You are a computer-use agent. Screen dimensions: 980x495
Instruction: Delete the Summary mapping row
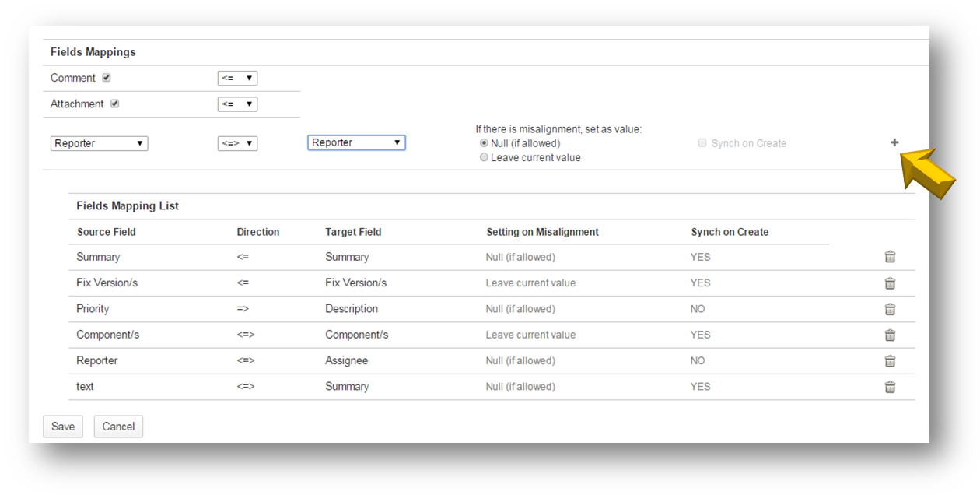coord(890,257)
